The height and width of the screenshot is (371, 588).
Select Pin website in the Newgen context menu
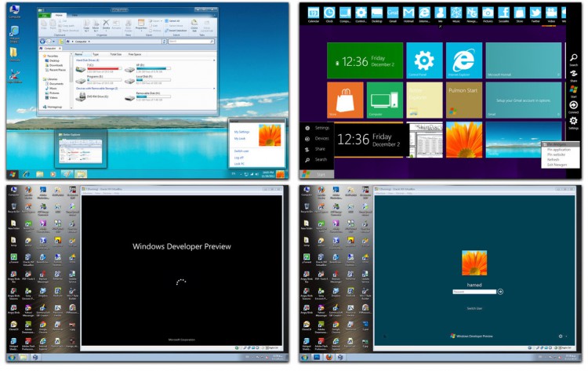pyautogui.click(x=556, y=155)
